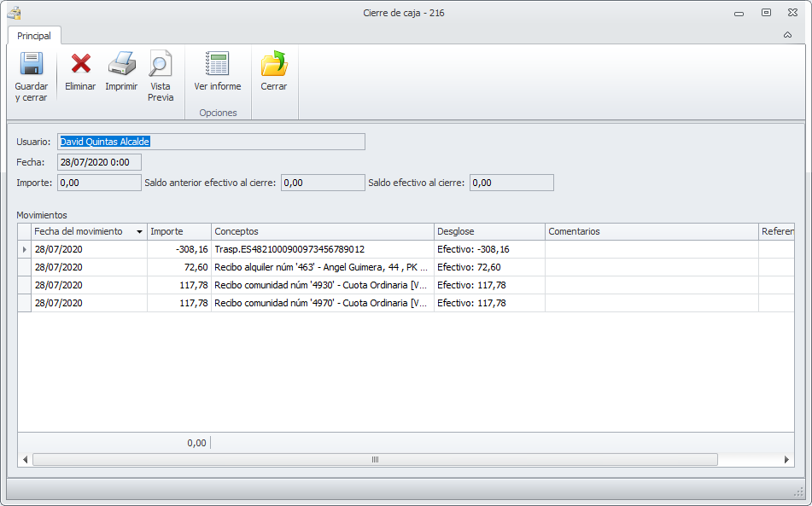Maximize the Cierre de caja window

point(766,13)
